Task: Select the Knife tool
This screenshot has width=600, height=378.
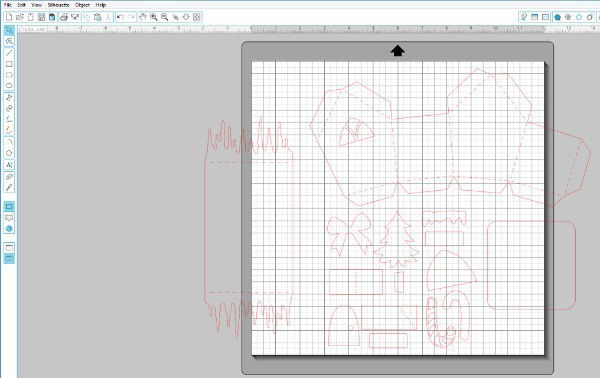Action: [9, 187]
